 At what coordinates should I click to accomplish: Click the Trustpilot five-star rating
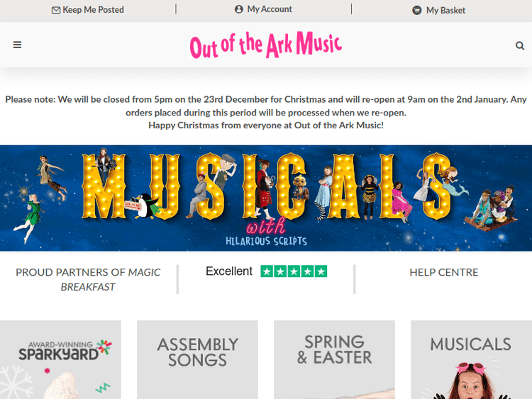(294, 271)
